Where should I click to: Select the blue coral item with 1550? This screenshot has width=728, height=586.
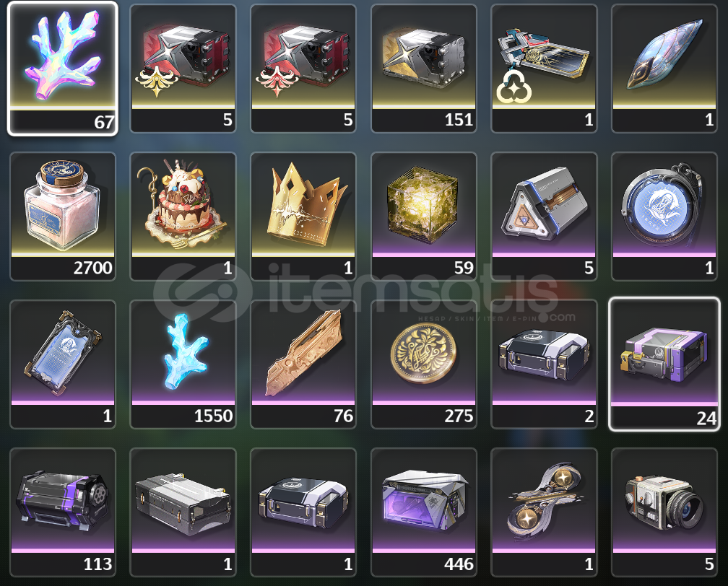click(x=183, y=364)
